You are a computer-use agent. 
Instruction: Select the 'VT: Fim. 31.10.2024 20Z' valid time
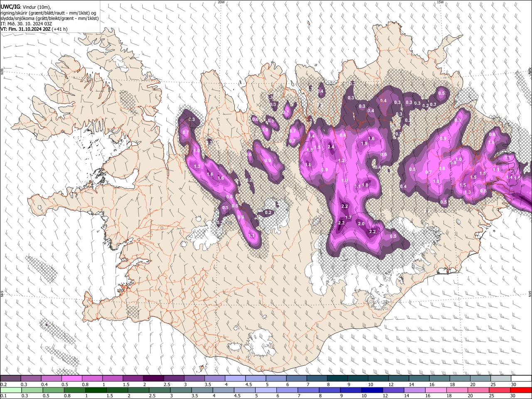coord(25,30)
